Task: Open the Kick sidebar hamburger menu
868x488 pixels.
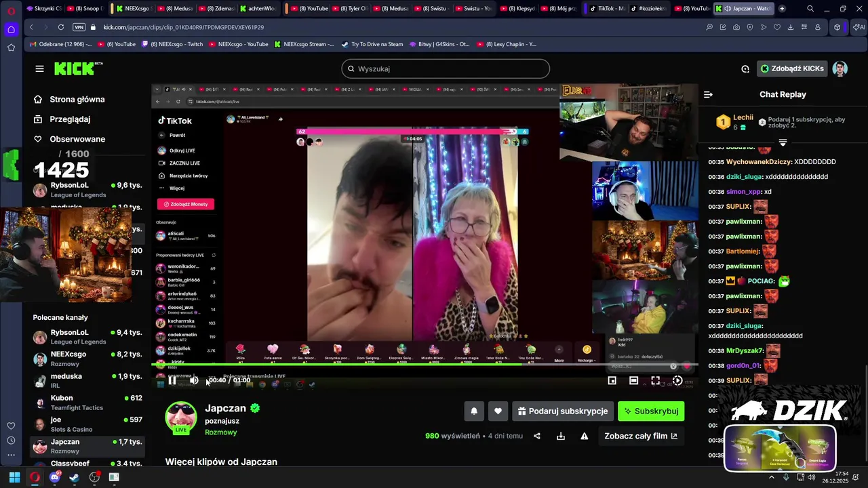Action: 39,68
